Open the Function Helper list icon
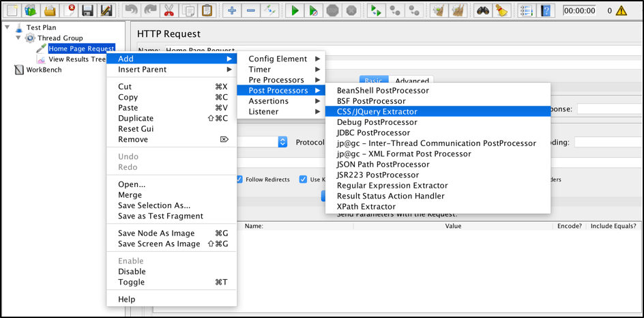 pyautogui.click(x=525, y=10)
